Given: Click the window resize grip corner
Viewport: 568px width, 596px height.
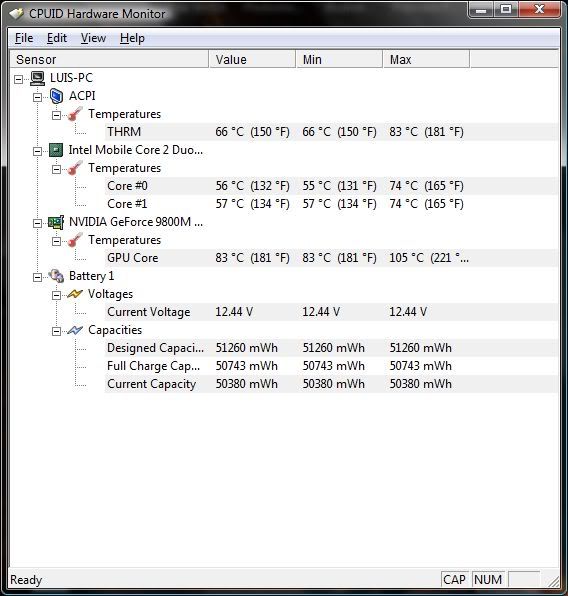Looking at the screenshot, I should coord(554,581).
